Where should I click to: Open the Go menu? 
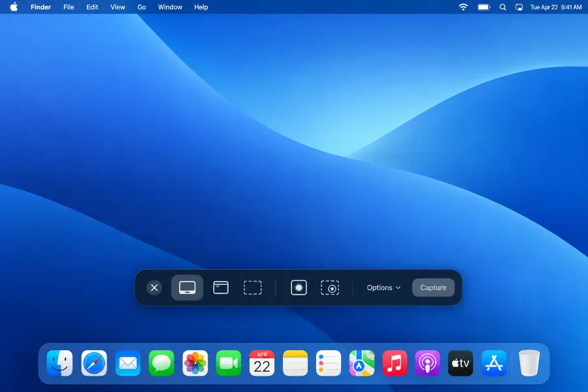tap(141, 7)
